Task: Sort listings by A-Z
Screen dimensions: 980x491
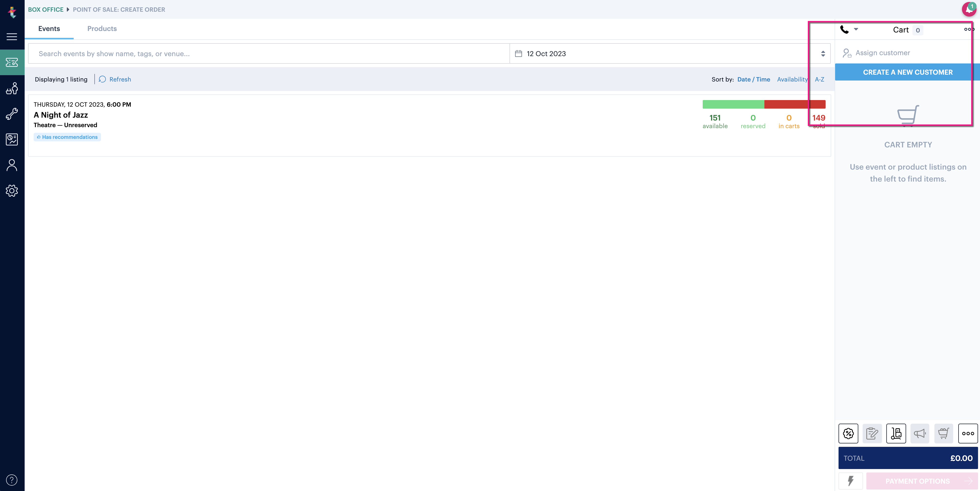Action: (x=820, y=79)
